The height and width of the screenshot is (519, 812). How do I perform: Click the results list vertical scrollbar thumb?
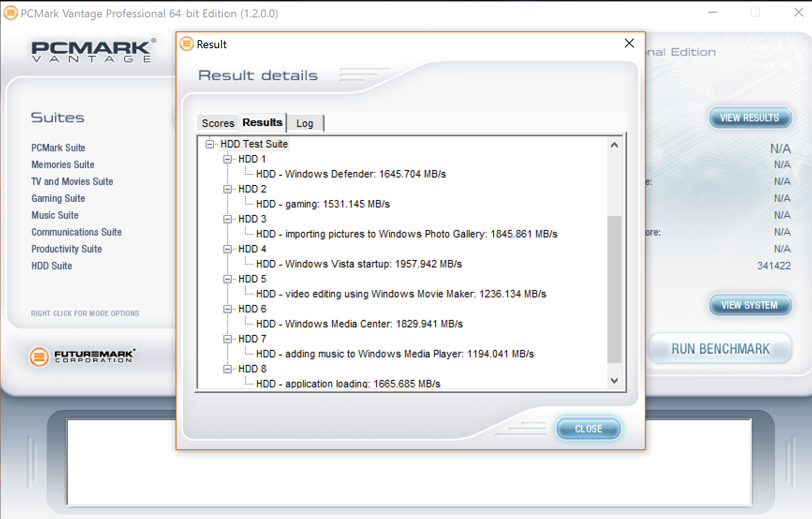coord(614,289)
